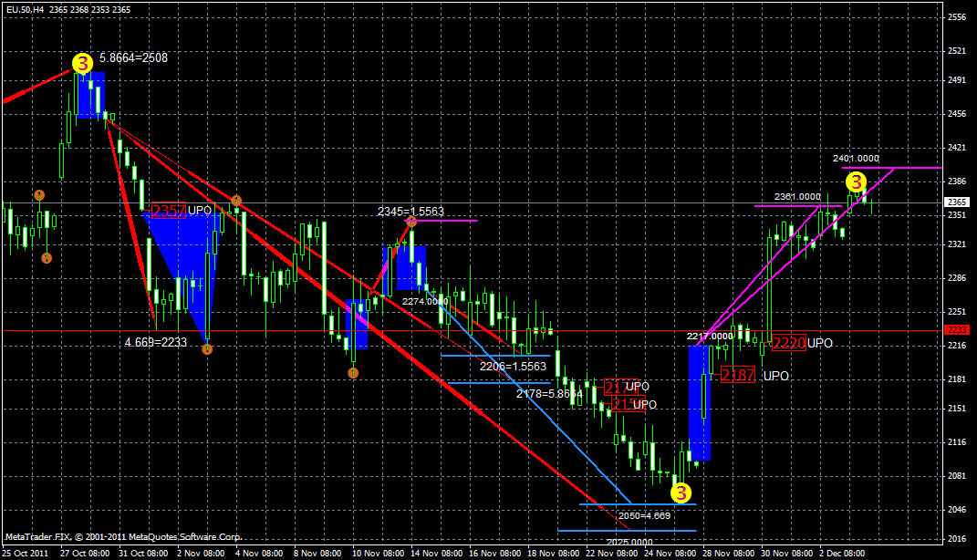Click the orange alert marker below the 10 Nov candles
Image resolution: width=977 pixels, height=560 pixels.
353,373
